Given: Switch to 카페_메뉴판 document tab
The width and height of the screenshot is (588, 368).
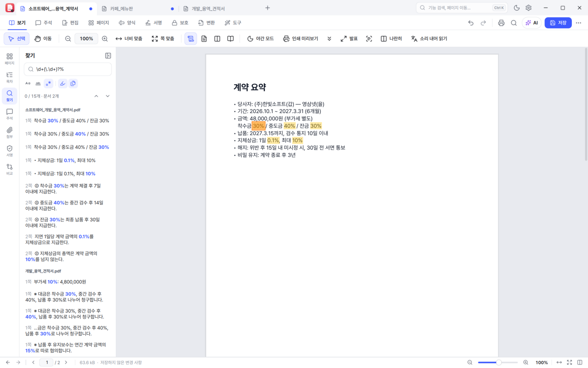Looking at the screenshot, I should [138, 8].
